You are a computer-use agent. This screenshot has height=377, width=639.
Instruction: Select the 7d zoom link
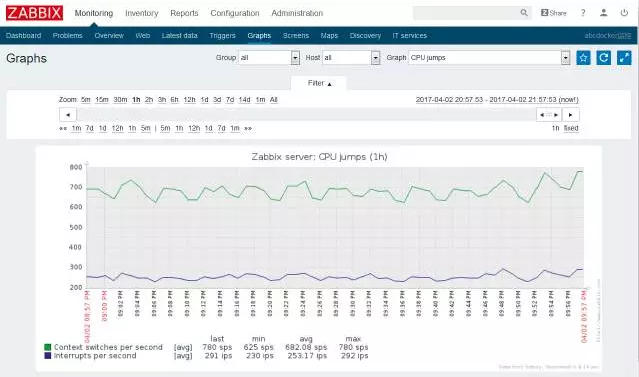[x=230, y=99]
